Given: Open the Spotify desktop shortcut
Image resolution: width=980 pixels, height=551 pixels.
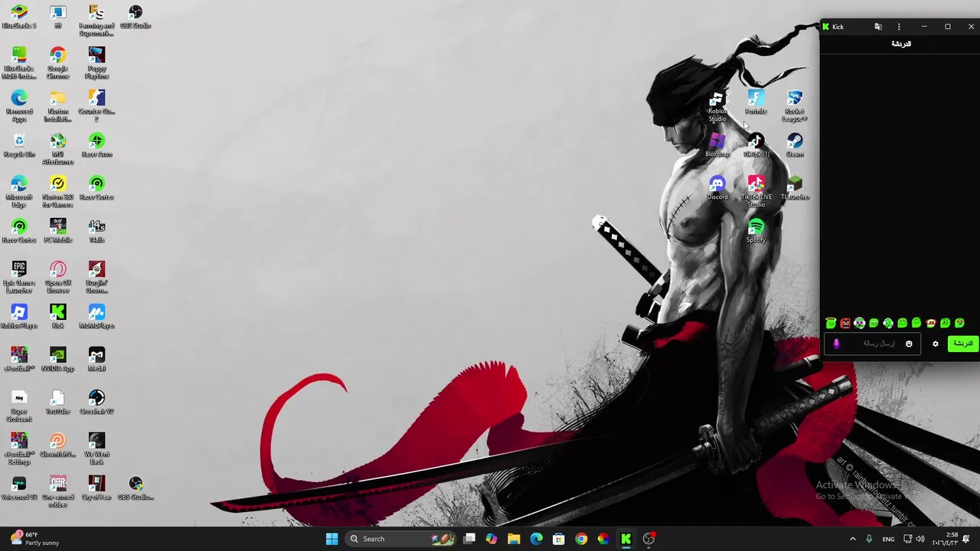Looking at the screenshot, I should point(756,231).
